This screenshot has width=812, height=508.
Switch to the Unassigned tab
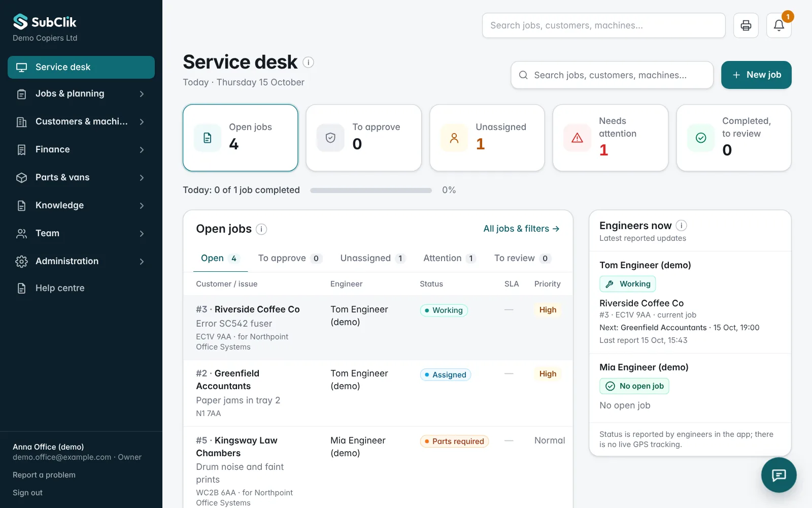373,258
